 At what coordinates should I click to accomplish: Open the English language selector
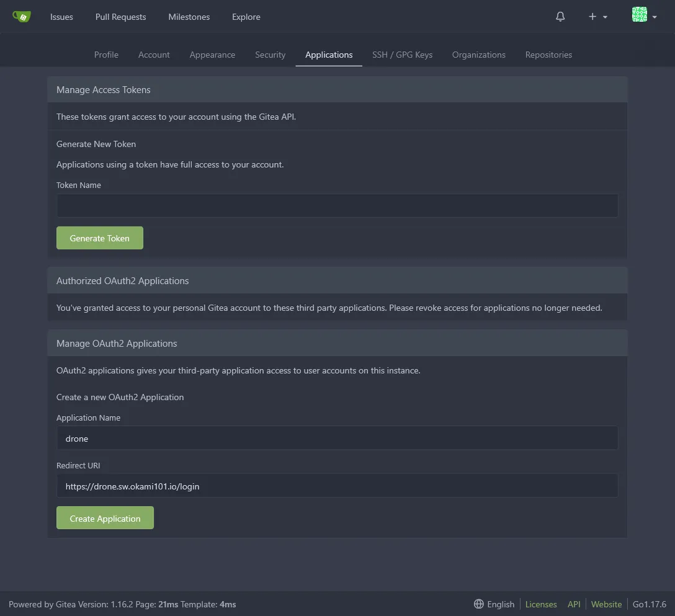[x=500, y=604]
